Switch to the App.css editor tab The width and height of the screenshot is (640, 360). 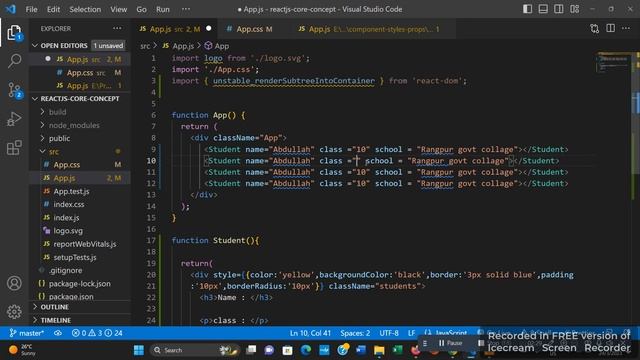(x=254, y=29)
